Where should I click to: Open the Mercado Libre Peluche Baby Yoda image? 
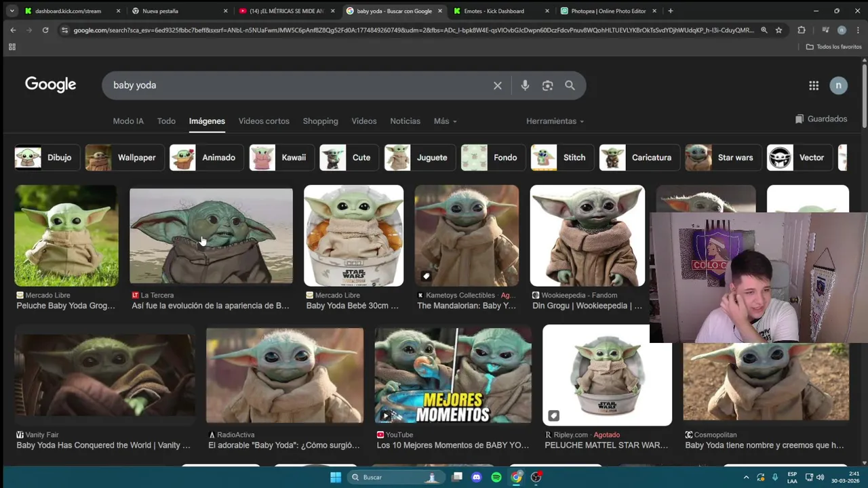(66, 235)
